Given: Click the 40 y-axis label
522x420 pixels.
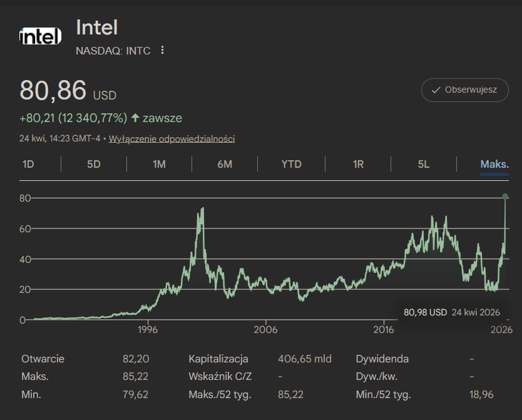Looking at the screenshot, I should pos(25,259).
